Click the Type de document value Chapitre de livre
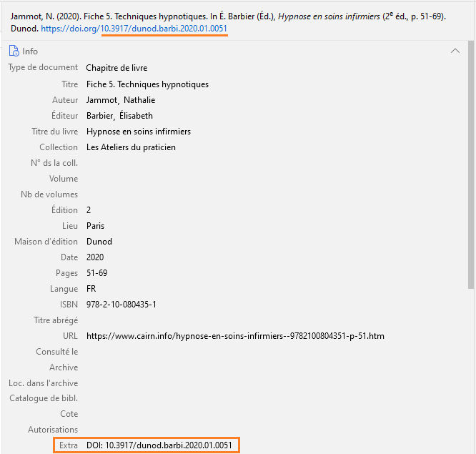476x454 pixels. click(116, 68)
